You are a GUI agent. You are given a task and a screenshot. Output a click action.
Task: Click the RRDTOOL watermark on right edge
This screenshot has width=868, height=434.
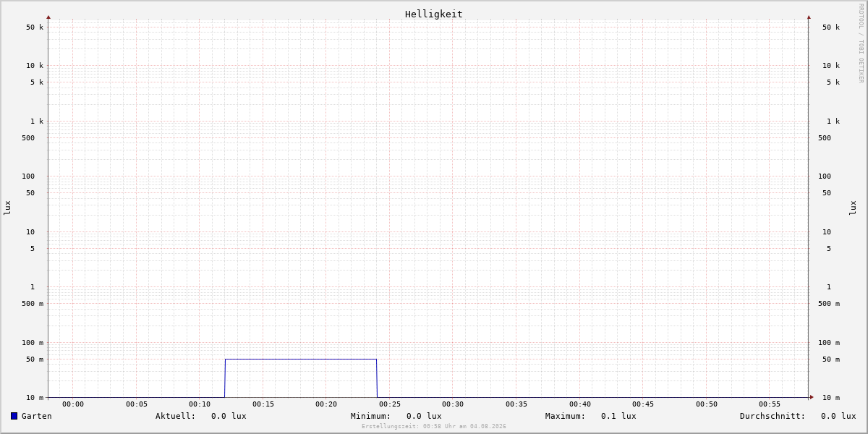861,43
